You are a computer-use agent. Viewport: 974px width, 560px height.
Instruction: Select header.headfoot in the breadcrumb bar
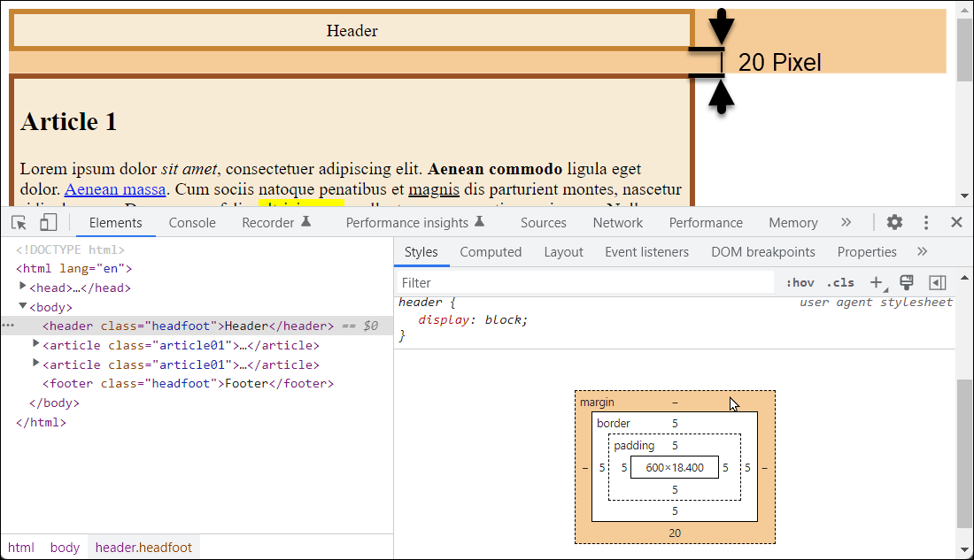pos(142,547)
